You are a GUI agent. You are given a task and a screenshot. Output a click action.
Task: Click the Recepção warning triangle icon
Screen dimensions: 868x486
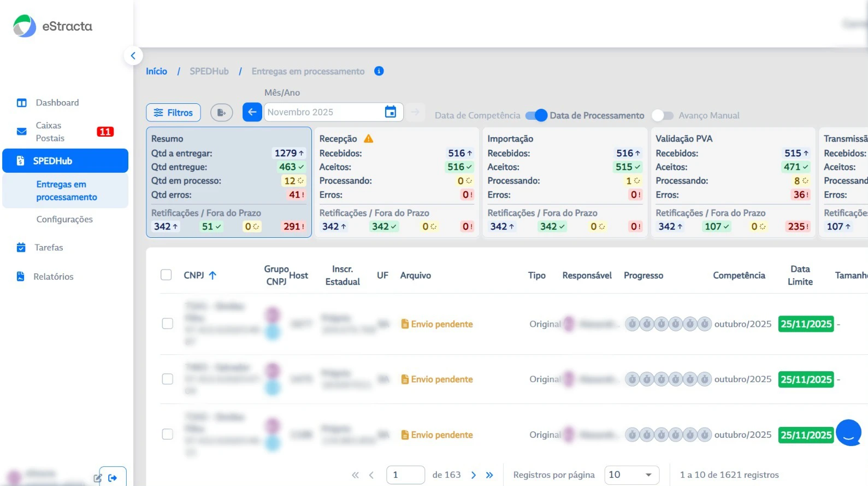(x=369, y=139)
